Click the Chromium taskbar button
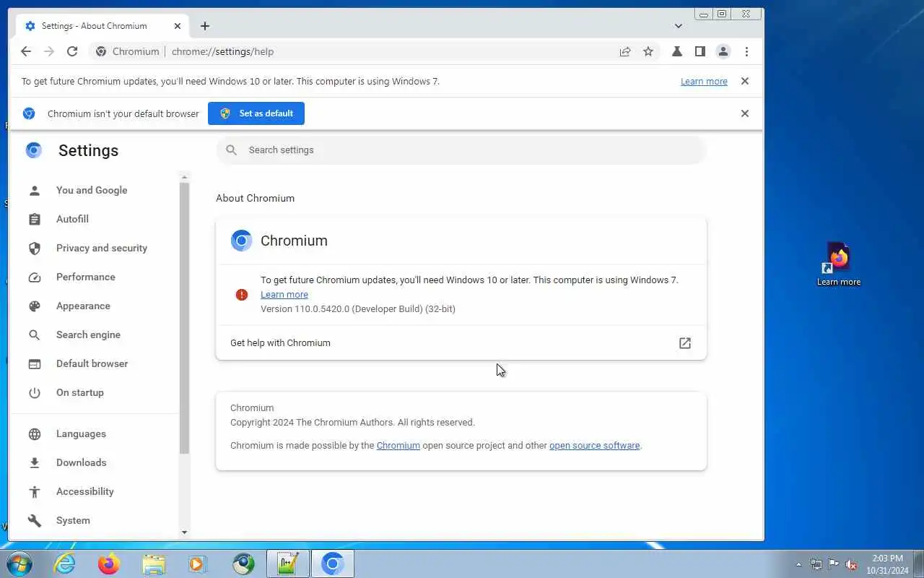This screenshot has width=924, height=578. click(x=333, y=564)
